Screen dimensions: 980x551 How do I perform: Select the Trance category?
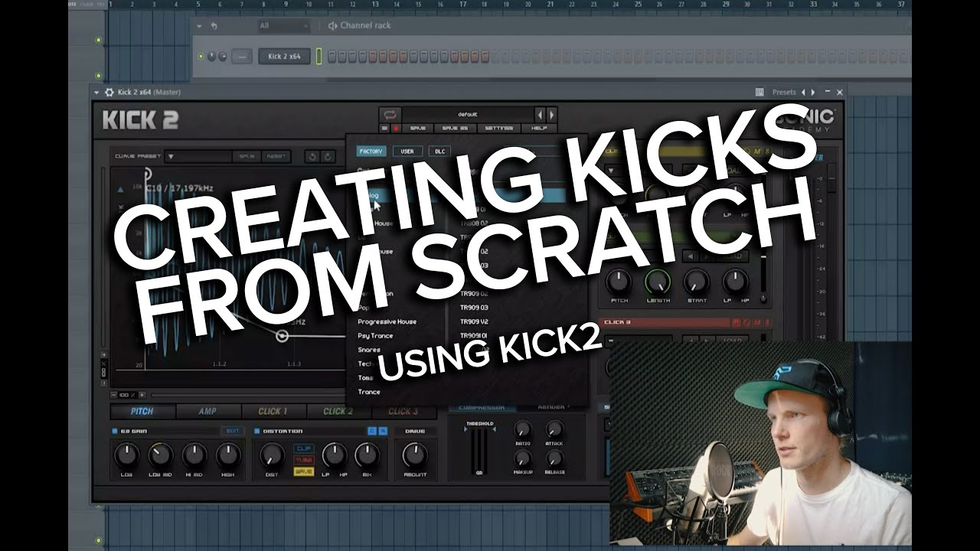pos(369,392)
